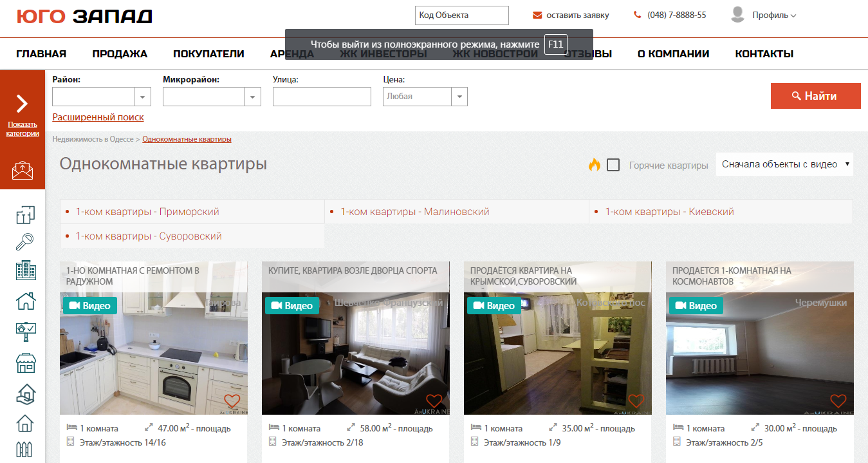Open the КОНТАКТЫ menu item
The width and height of the screenshot is (868, 463).
tap(764, 54)
